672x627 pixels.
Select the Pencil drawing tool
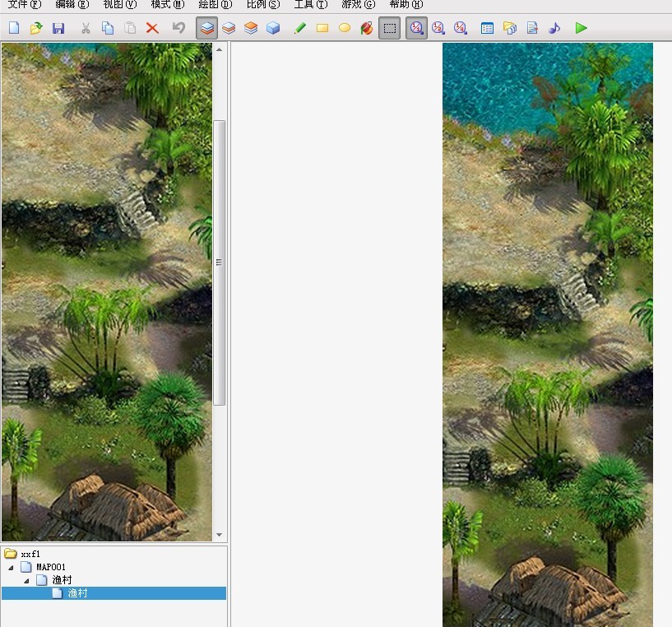click(x=300, y=28)
